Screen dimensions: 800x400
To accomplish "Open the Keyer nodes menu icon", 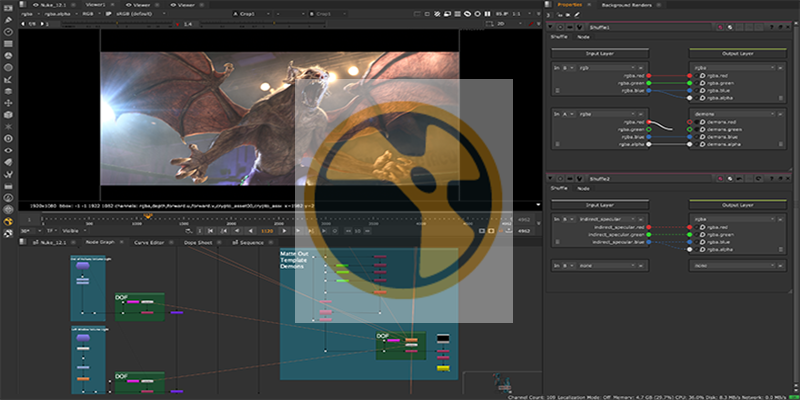I will pos(8,80).
